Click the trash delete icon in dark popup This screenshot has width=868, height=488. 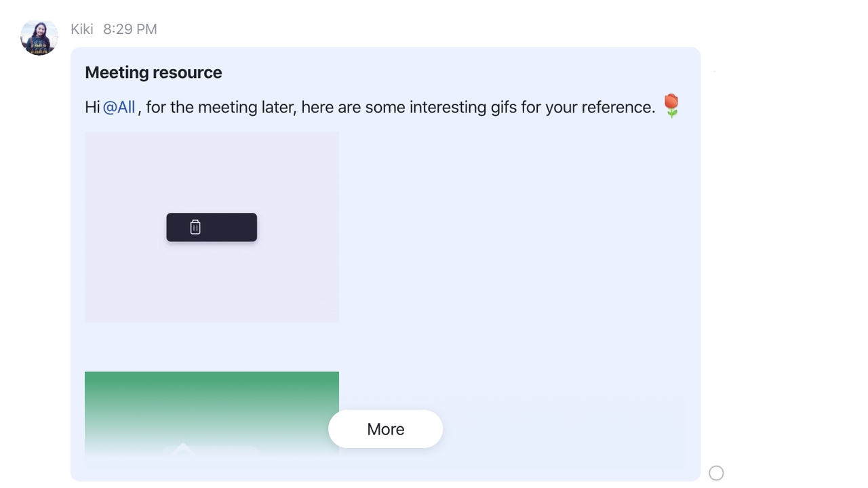195,227
